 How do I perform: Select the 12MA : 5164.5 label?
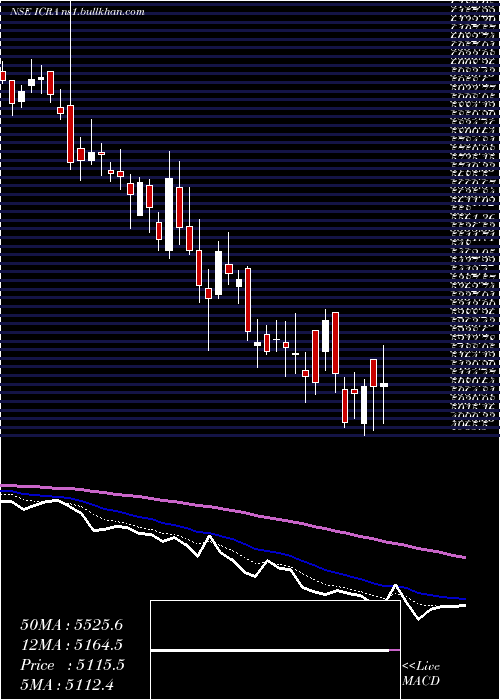pos(71,646)
